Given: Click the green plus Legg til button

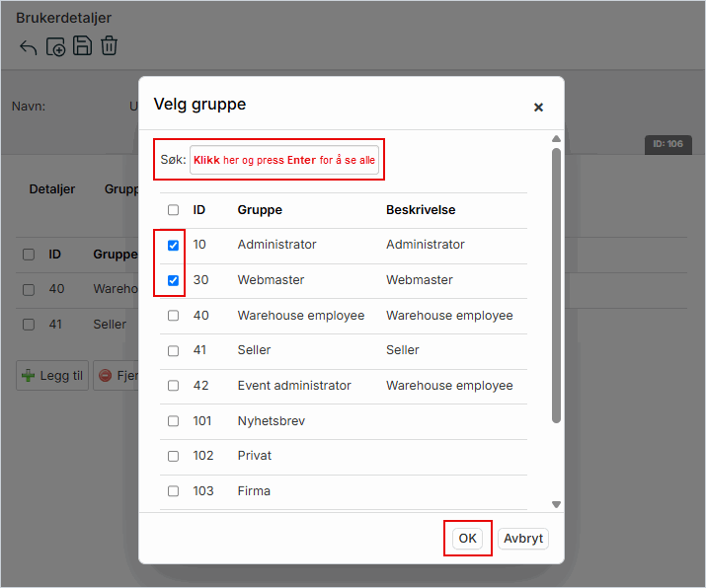Looking at the screenshot, I should pos(52,376).
